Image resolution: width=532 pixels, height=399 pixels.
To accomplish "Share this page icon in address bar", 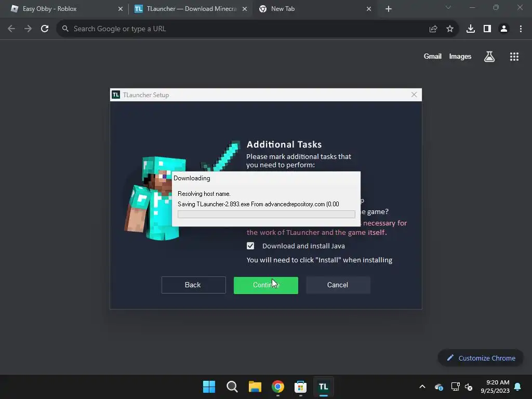I will click(x=433, y=29).
